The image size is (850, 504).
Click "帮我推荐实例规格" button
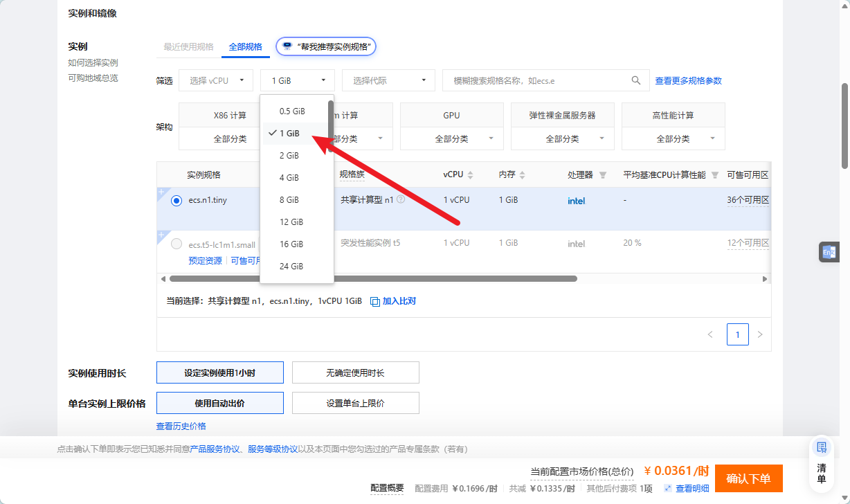coord(326,46)
